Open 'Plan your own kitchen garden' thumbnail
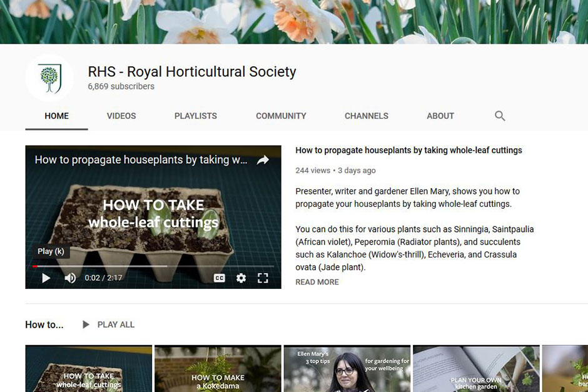 (x=476, y=368)
